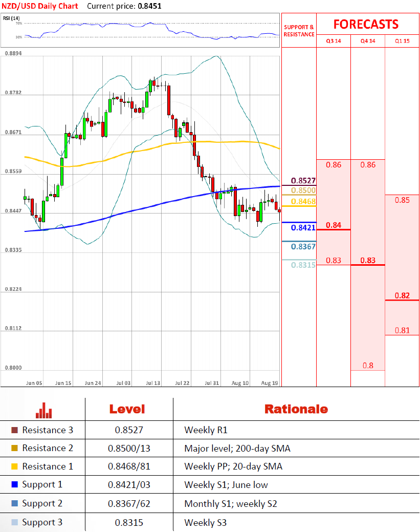
Task: Click the Jul 13 date axis label
Action: click(x=153, y=383)
